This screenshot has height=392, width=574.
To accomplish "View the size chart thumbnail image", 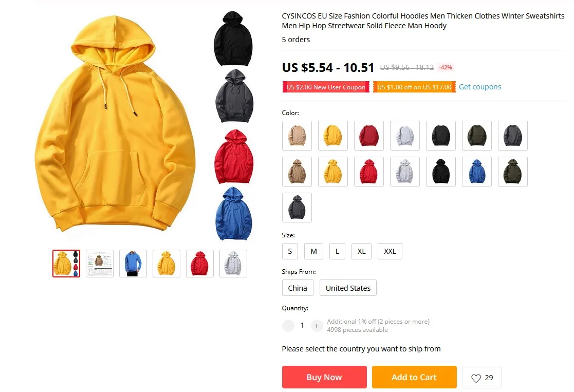I will [100, 264].
